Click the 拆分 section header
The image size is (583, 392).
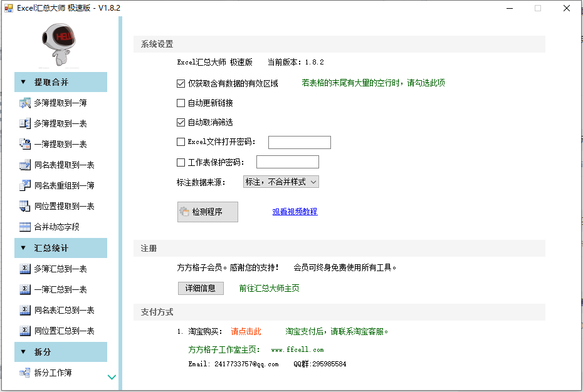60,353
